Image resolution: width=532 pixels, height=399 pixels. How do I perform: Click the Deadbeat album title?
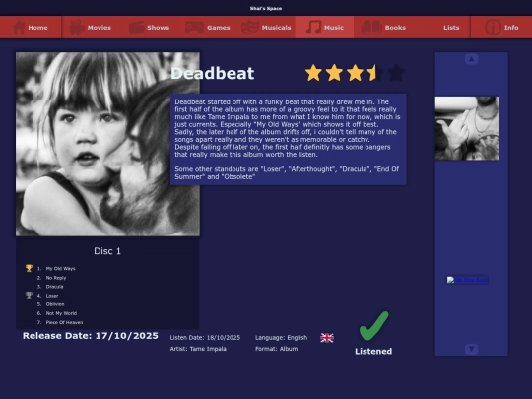213,73
